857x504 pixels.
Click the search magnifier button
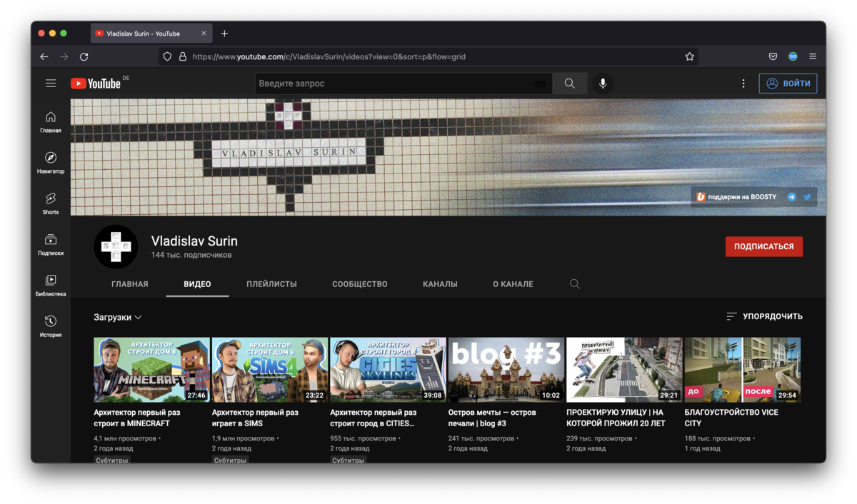click(x=569, y=84)
